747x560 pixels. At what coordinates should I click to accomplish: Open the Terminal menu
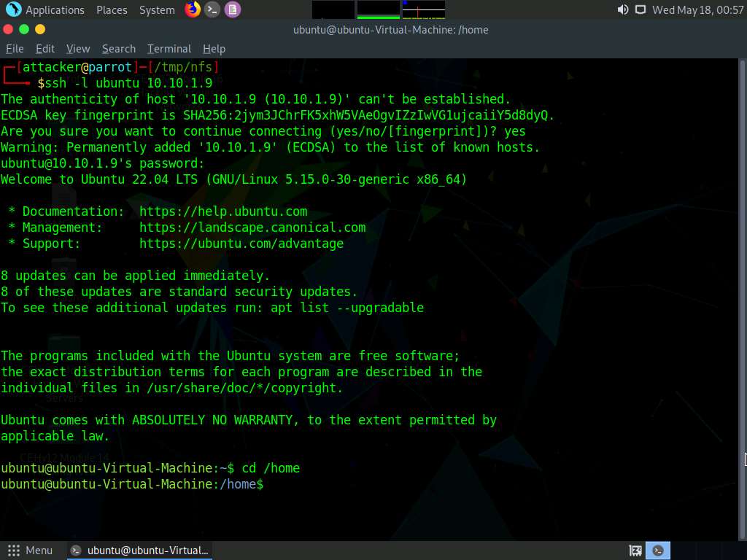(169, 49)
